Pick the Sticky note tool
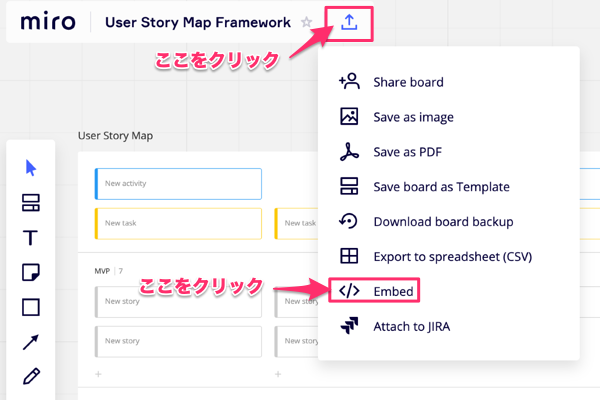 click(30, 272)
